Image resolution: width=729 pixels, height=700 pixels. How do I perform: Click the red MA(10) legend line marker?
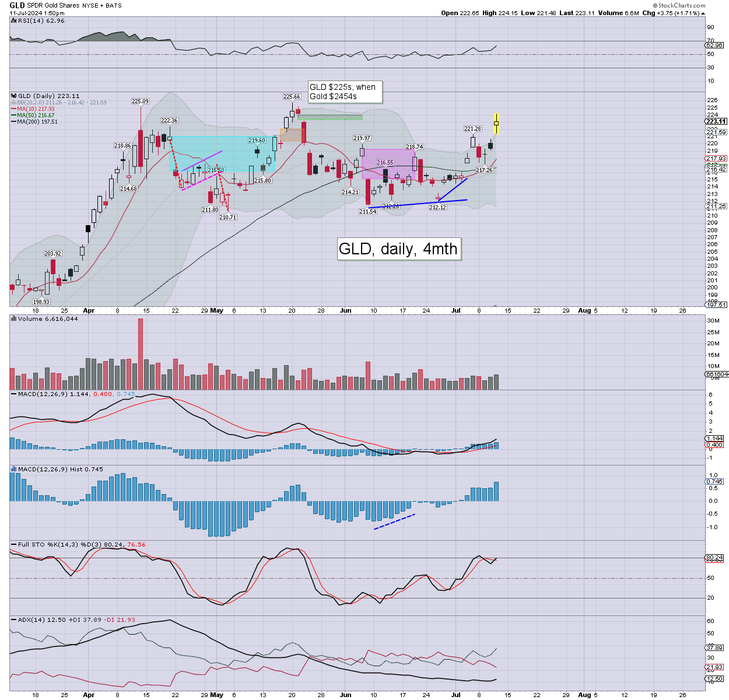[13, 108]
